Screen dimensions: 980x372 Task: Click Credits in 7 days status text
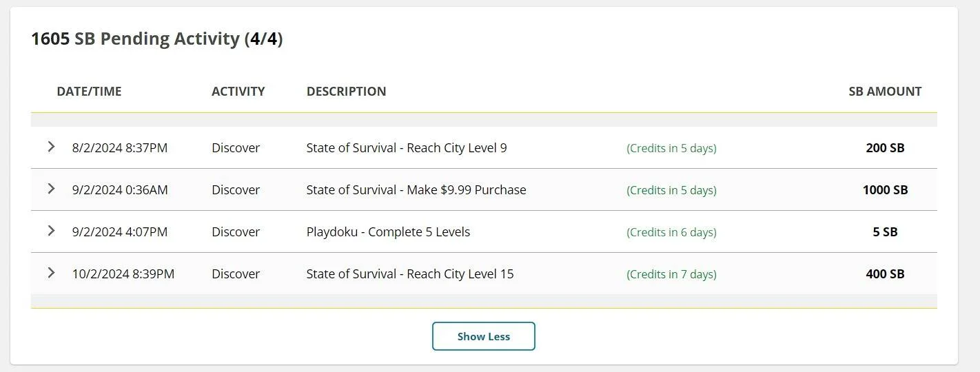[671, 274]
